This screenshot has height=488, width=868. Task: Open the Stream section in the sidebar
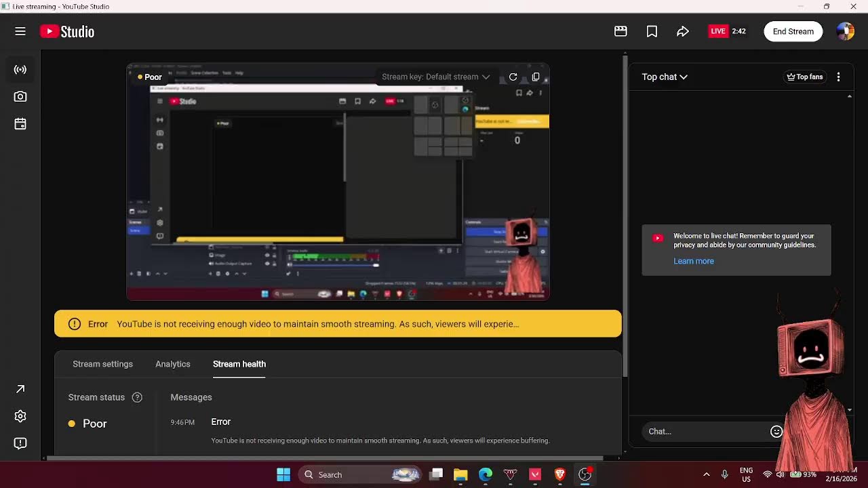pyautogui.click(x=20, y=70)
